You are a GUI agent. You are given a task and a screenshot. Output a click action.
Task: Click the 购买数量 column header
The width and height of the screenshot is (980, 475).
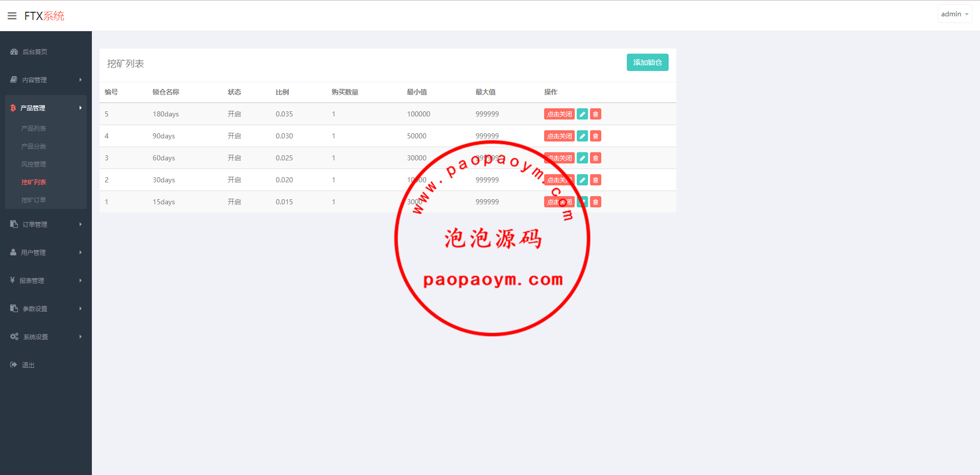pyautogui.click(x=345, y=92)
